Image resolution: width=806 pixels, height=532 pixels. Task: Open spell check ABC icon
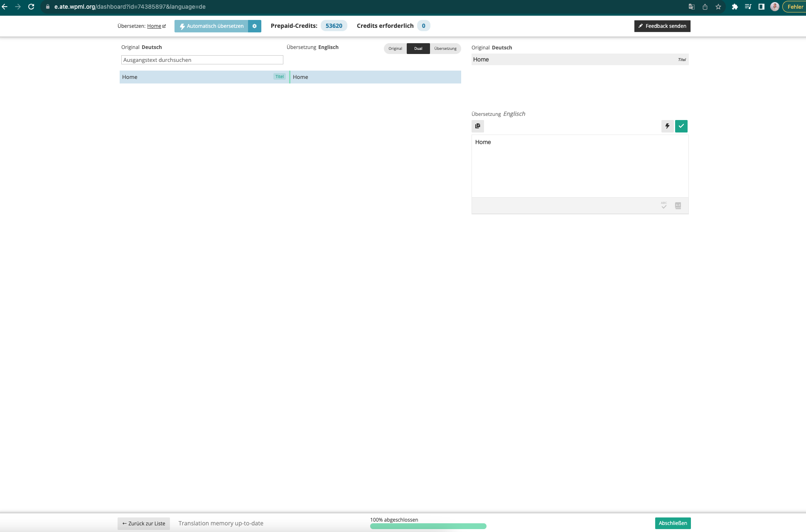(664, 206)
